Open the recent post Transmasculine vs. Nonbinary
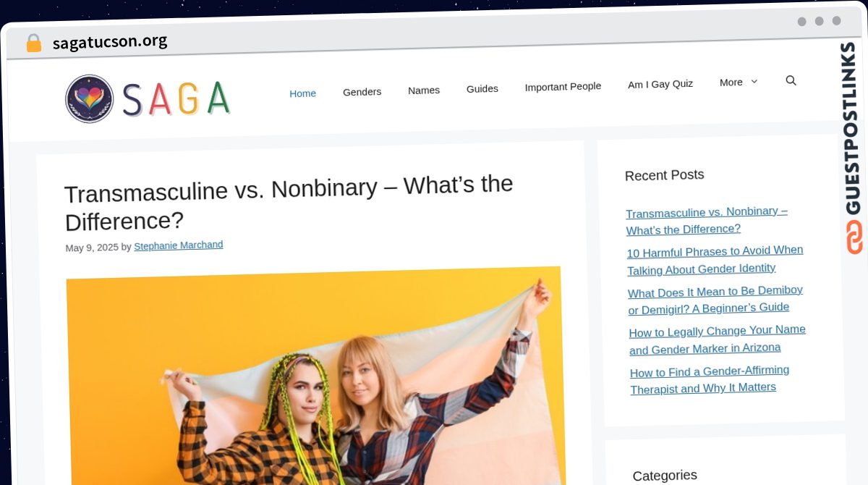Viewport: 868px width, 485px height. point(707,221)
